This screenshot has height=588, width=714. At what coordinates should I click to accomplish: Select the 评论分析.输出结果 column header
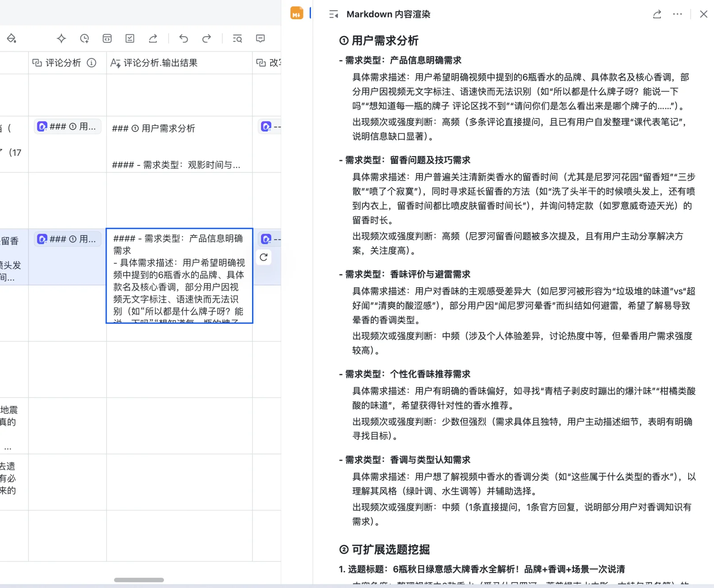(x=179, y=63)
